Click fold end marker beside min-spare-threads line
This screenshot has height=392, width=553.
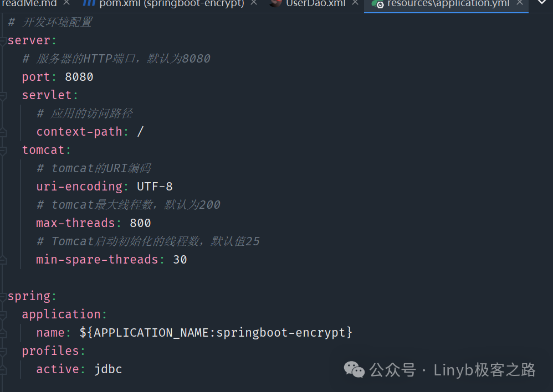point(3,260)
